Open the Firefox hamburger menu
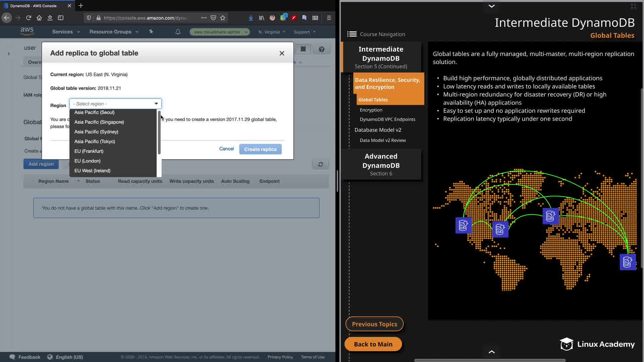 329,18
